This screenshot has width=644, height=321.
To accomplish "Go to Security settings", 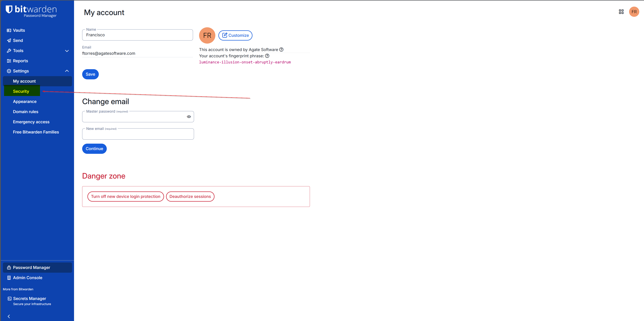I will pos(21,91).
